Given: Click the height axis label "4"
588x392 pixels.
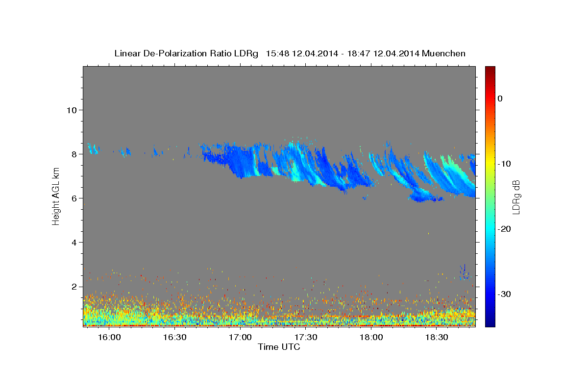Looking at the screenshot, I should (x=73, y=243).
